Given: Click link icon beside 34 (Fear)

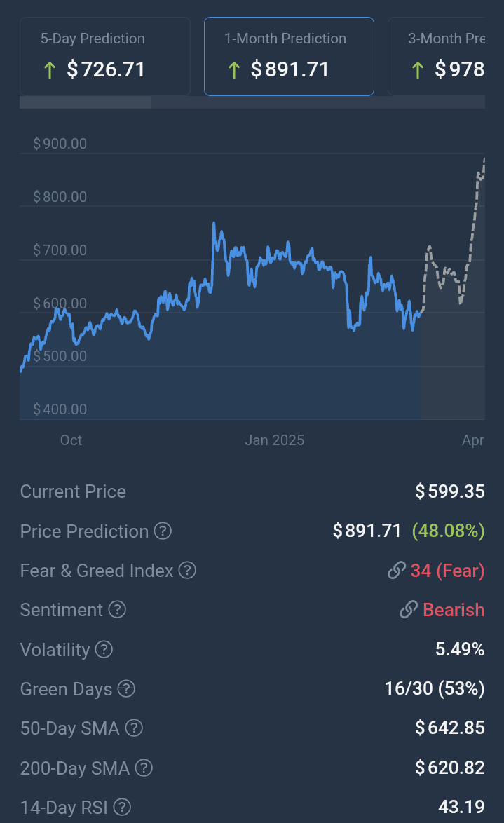Looking at the screenshot, I should point(397,571).
